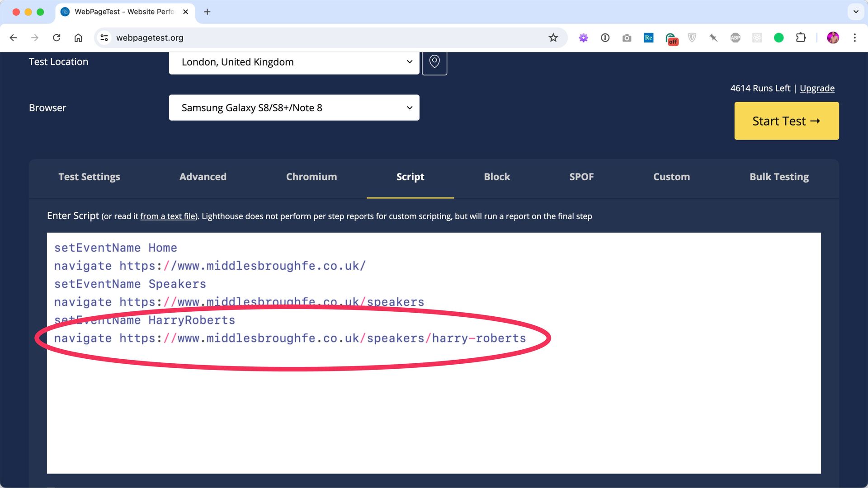
Task: Open the 1Password-style circle extension
Action: (605, 38)
